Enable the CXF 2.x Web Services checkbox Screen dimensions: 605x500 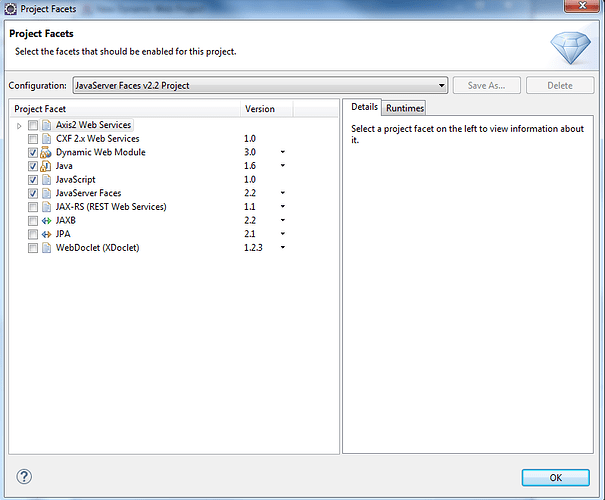pyautogui.click(x=33, y=139)
